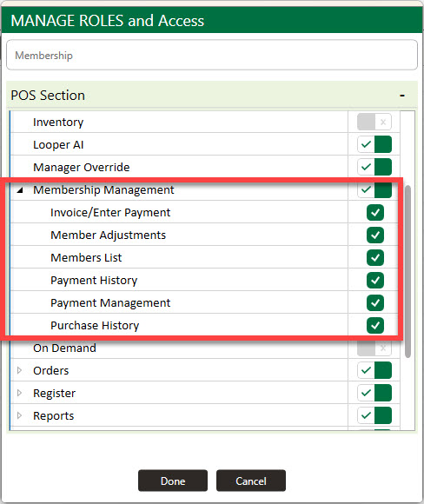The image size is (424, 504).
Task: Turn off the Manager Override toggle
Action: click(x=374, y=167)
